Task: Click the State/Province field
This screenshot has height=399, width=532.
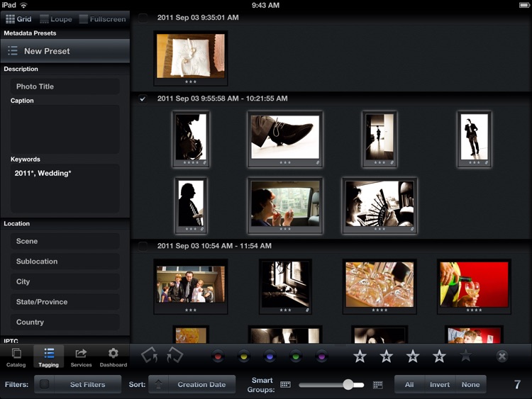Action: 65,302
